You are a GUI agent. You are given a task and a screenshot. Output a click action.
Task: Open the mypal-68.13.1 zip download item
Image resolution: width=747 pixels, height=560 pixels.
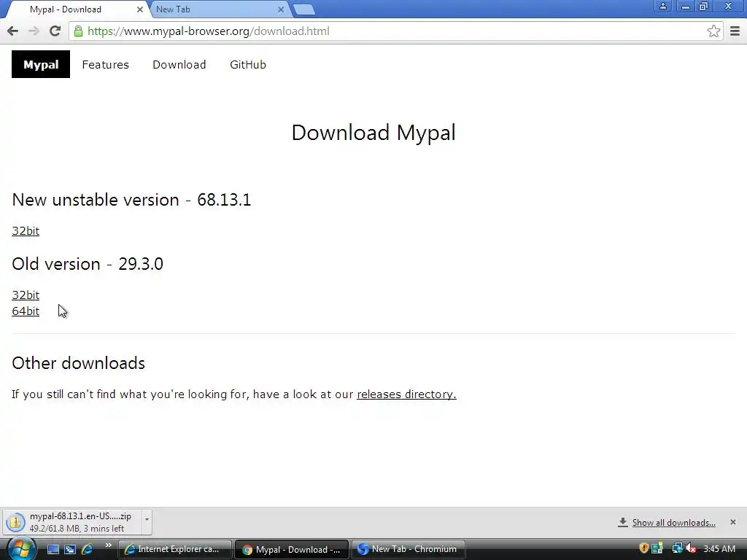(x=72, y=522)
